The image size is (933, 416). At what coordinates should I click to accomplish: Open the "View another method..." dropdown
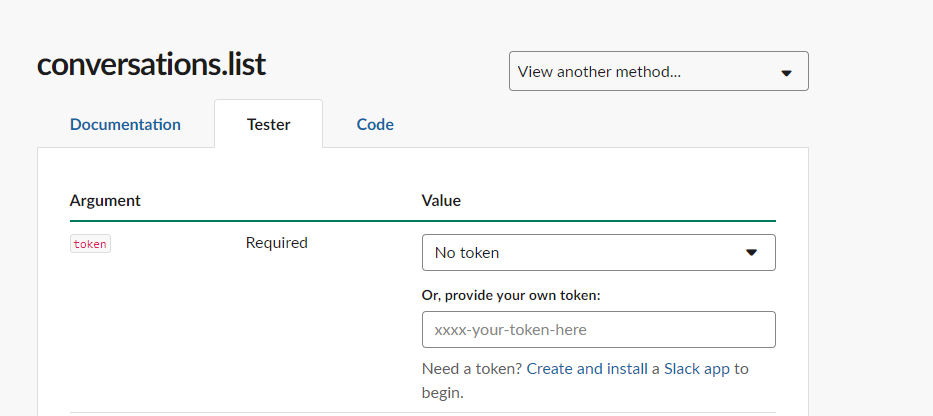coord(659,71)
